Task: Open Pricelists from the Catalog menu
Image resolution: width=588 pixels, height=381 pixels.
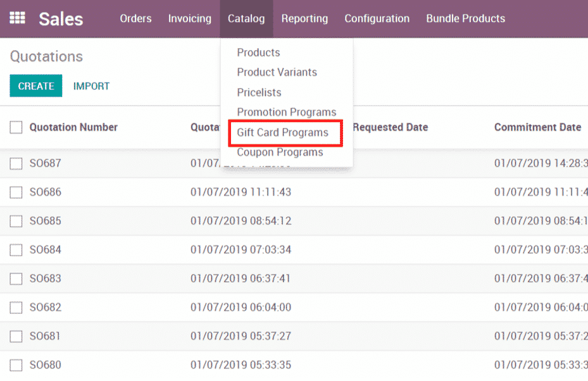Action: 259,92
